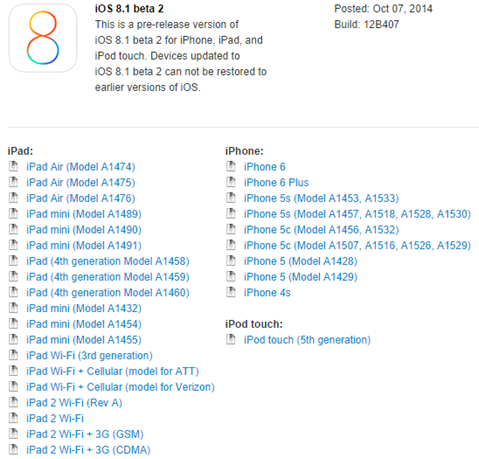Click file icon next to iPad mini Model A1489
This screenshot has width=479, height=459.
click(14, 213)
